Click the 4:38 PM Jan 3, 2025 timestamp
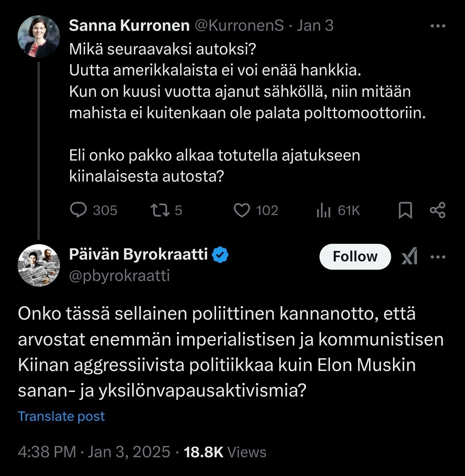The height and width of the screenshot is (476, 465). click(x=94, y=452)
